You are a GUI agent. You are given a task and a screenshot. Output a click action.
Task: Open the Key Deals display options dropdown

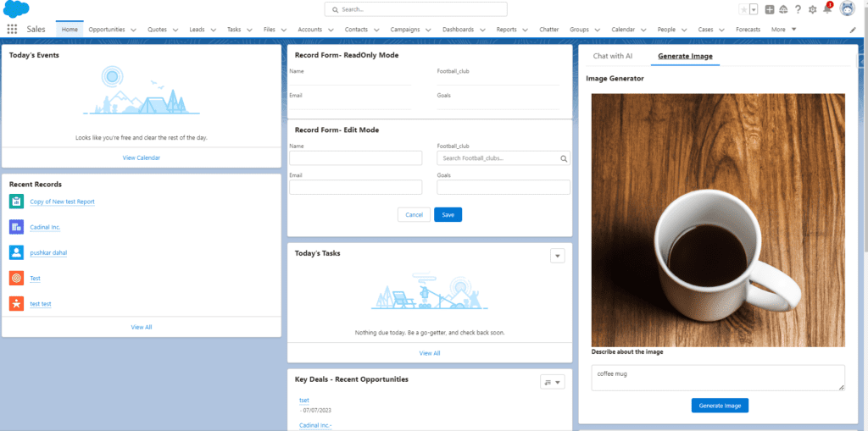coord(552,382)
